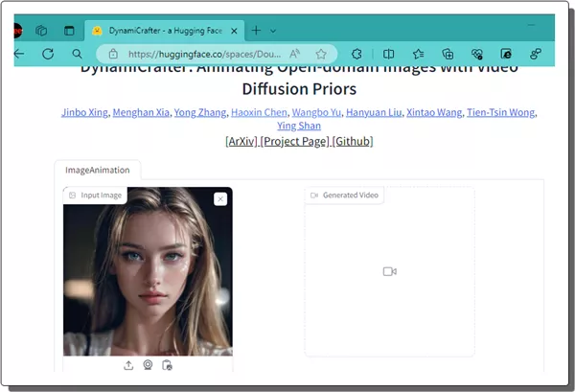View site information lock icon
The height and width of the screenshot is (392, 575).
click(x=113, y=54)
